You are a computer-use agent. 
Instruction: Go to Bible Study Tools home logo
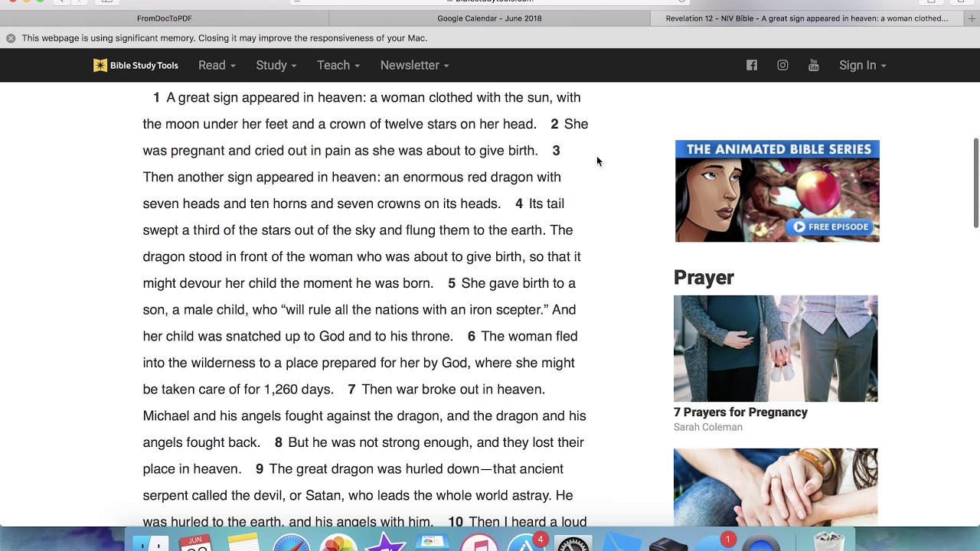pyautogui.click(x=136, y=65)
